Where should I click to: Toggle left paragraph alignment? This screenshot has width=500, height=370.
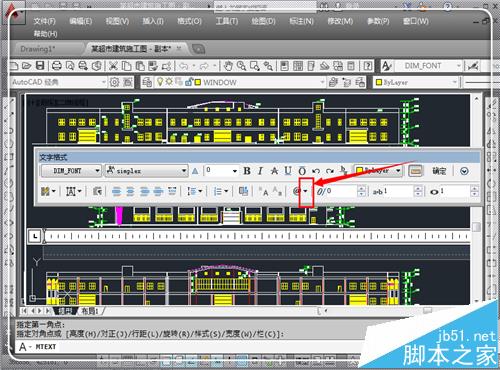(116, 191)
